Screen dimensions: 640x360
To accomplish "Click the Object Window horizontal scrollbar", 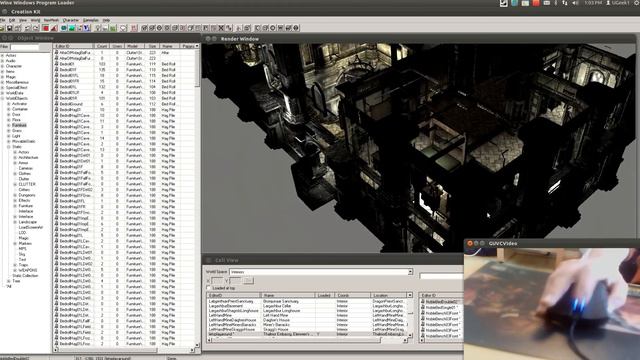I will pyautogui.click(x=124, y=350).
